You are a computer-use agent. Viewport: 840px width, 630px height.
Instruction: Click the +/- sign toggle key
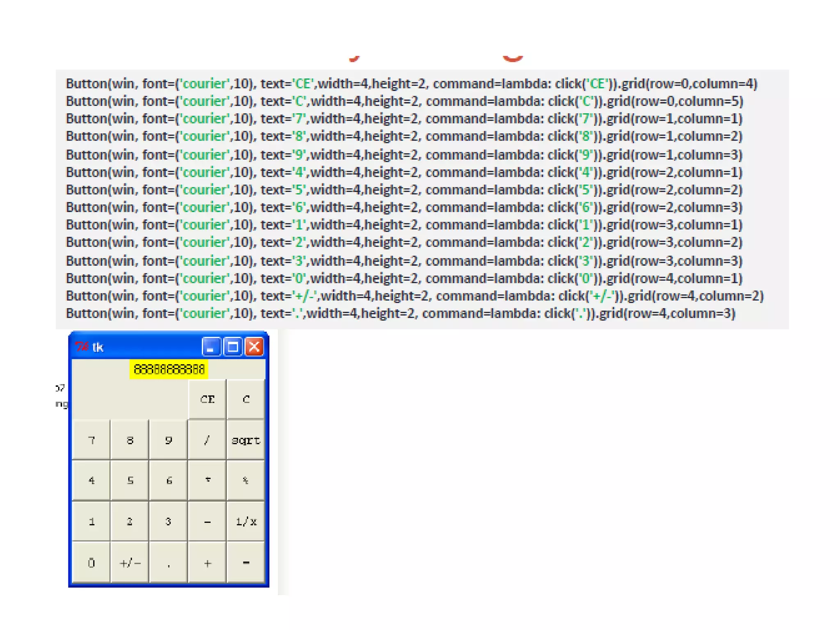(130, 562)
